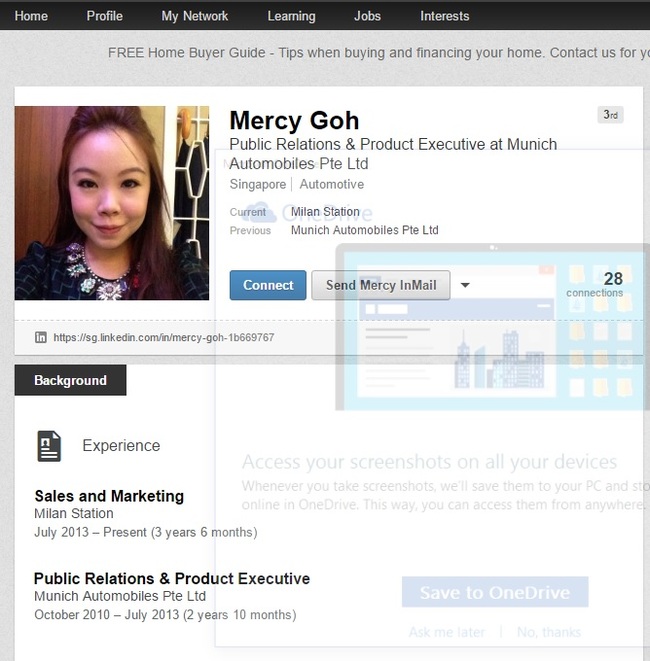Image resolution: width=650 pixels, height=661 pixels.
Task: Dismiss the prompt with No, thanks
Action: pyautogui.click(x=548, y=632)
